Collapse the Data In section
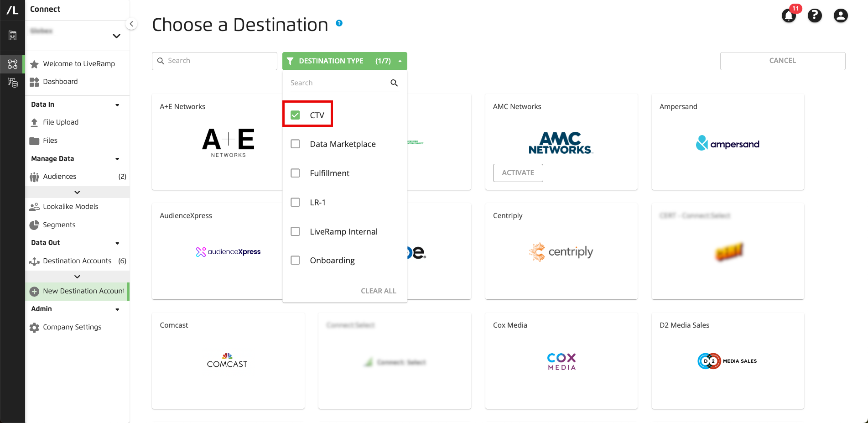The width and height of the screenshot is (868, 423). tap(117, 105)
